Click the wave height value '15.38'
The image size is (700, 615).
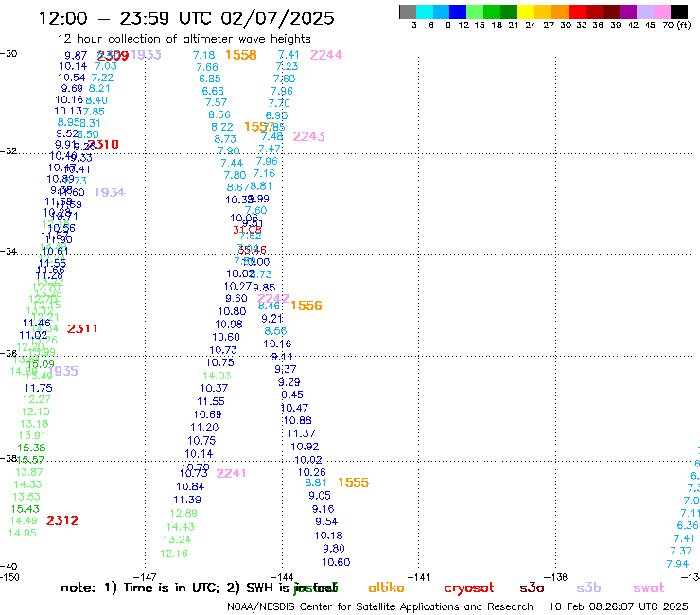coord(31,448)
